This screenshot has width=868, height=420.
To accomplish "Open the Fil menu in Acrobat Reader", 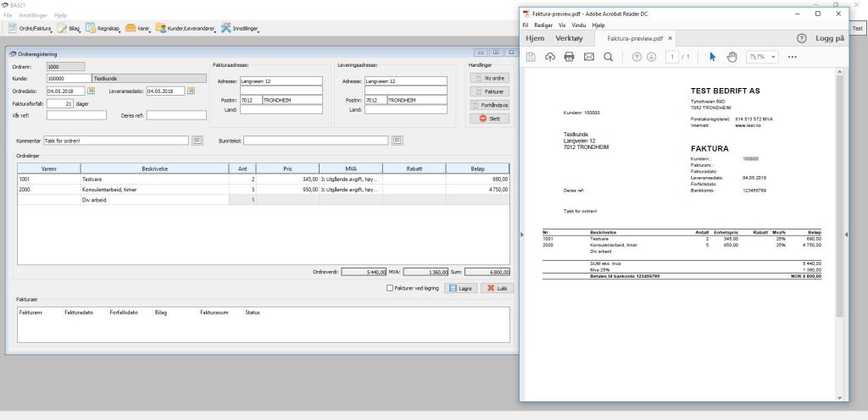I will [526, 25].
